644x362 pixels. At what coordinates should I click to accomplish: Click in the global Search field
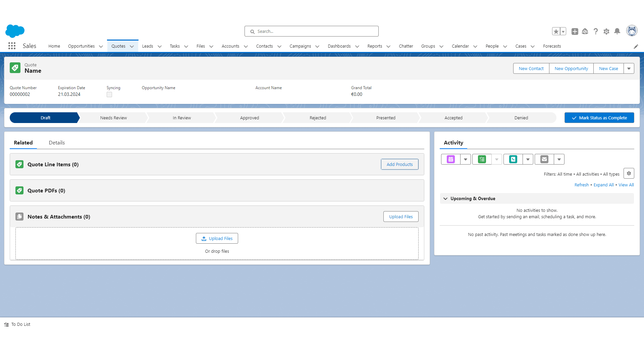pyautogui.click(x=312, y=31)
